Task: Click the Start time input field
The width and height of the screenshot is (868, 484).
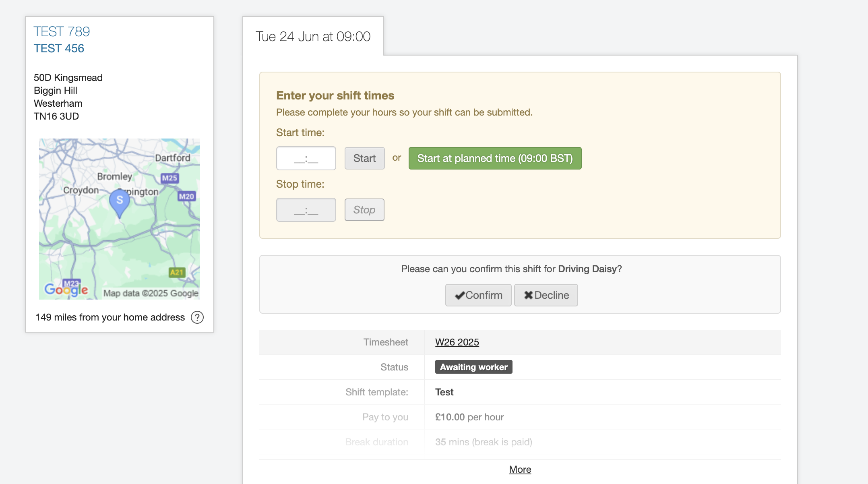Action: click(x=306, y=158)
